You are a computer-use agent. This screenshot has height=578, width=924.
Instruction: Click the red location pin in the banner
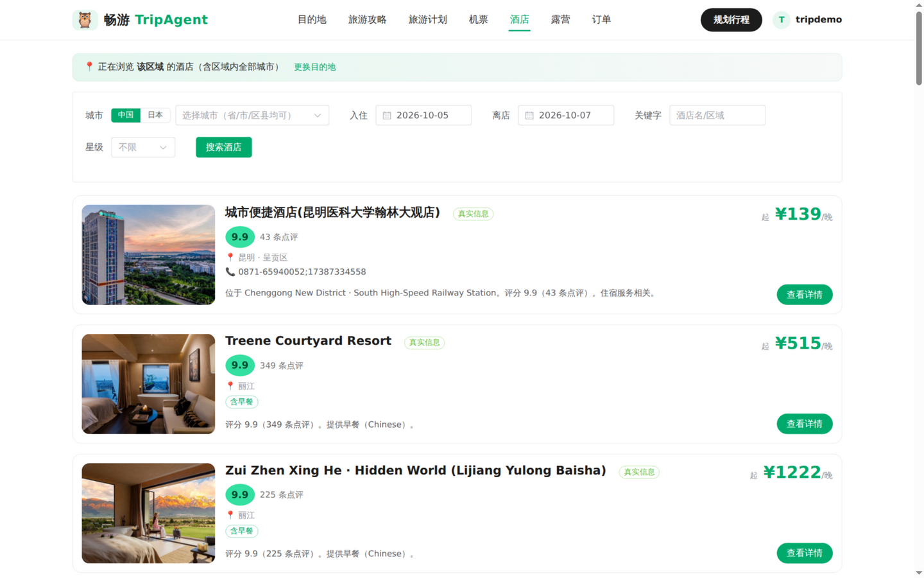click(x=89, y=66)
